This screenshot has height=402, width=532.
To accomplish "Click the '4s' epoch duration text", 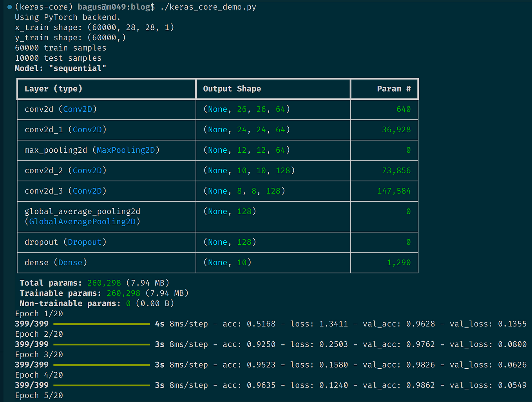I will (160, 324).
